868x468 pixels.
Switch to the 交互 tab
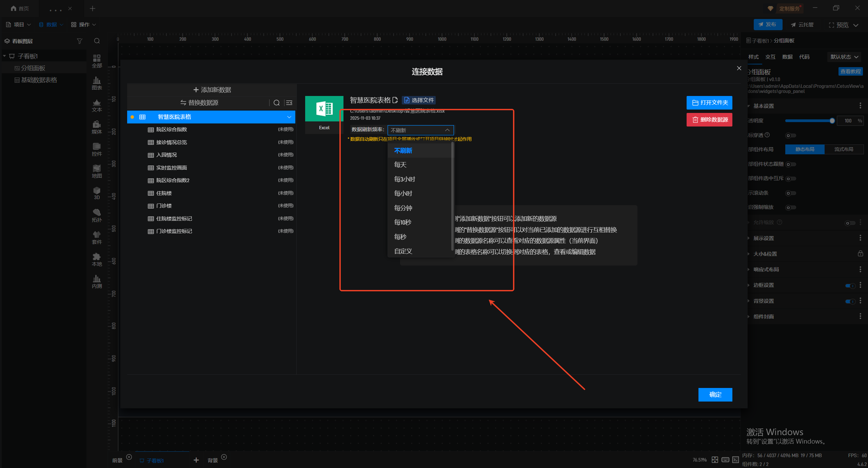(770, 57)
